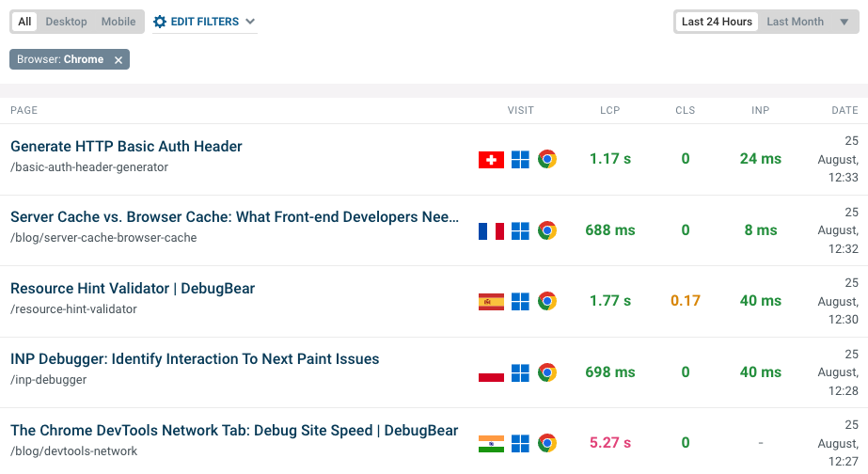Select the All device tab

click(24, 22)
